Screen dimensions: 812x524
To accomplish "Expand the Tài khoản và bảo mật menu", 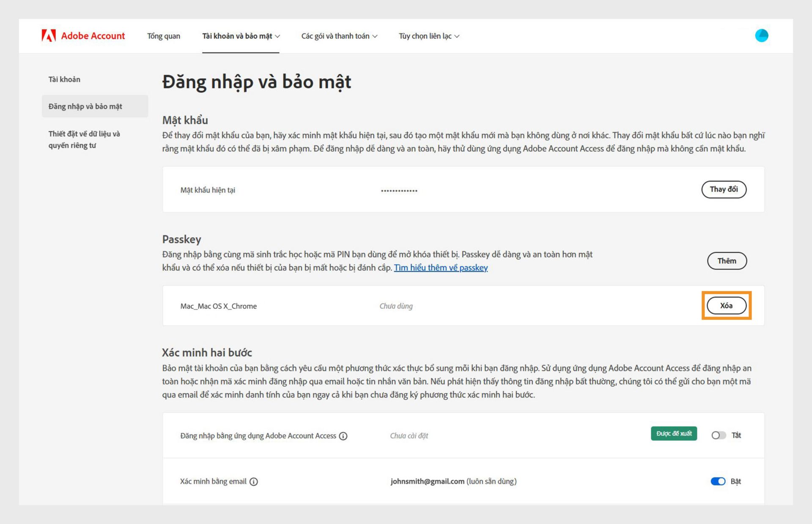I will pyautogui.click(x=241, y=36).
